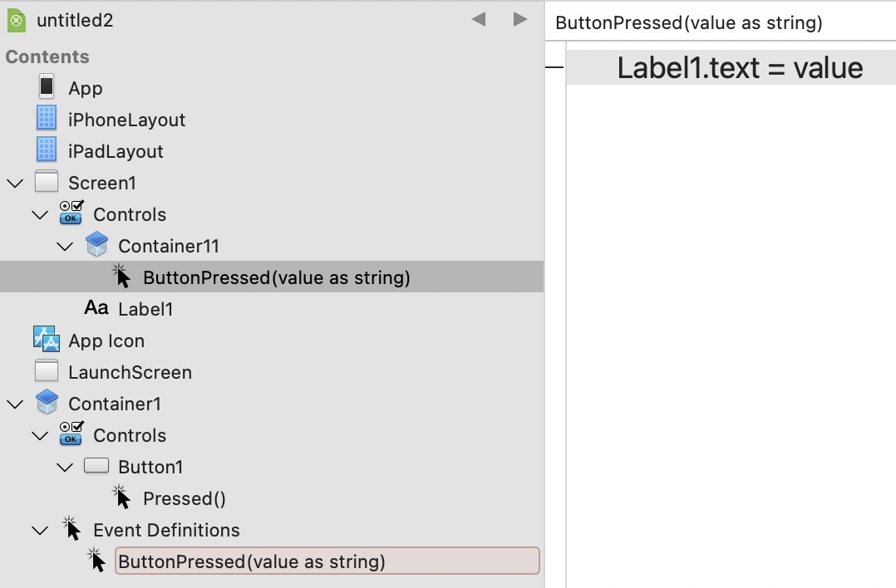Viewport: 896px width, 588px height.
Task: Collapse the Container11 disclosure arrow
Action: click(x=65, y=246)
